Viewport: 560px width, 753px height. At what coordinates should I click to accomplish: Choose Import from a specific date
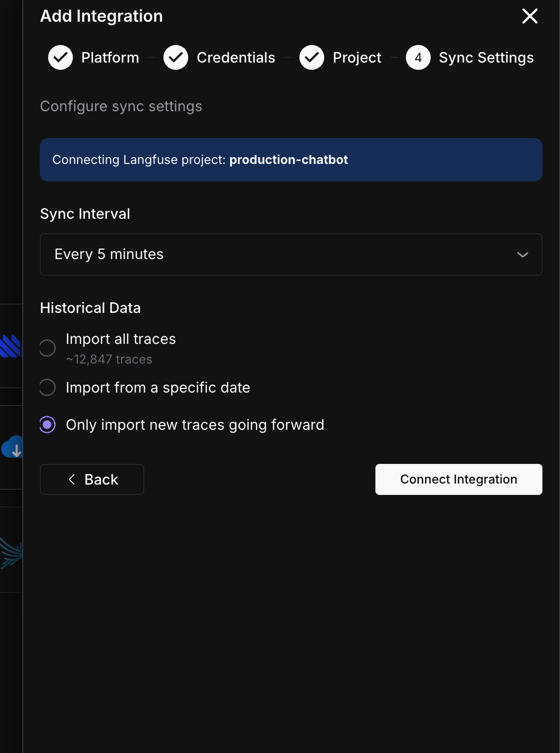coord(47,387)
